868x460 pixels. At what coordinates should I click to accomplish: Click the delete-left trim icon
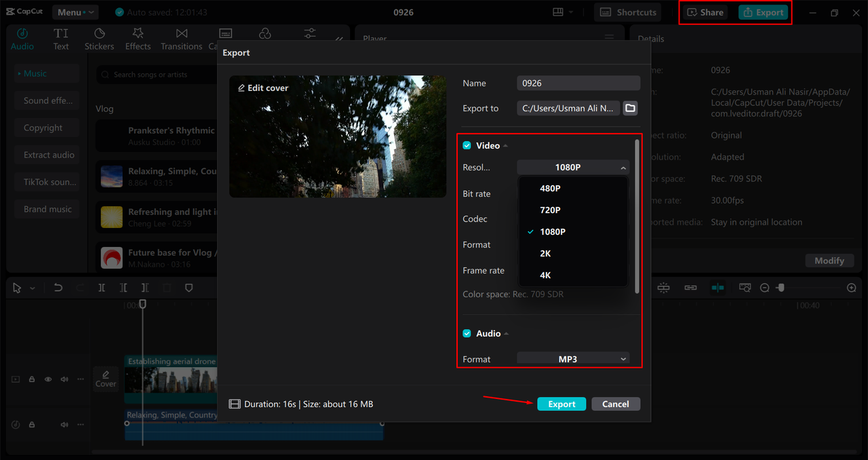123,288
